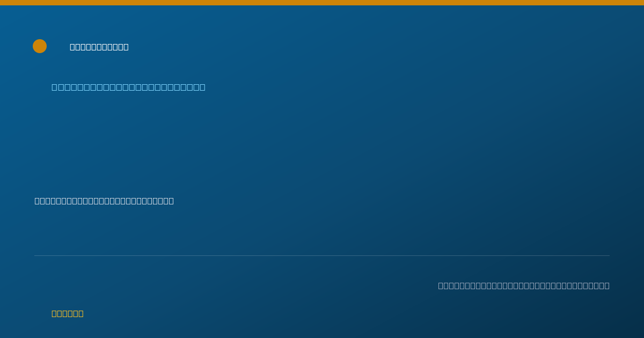Click the gray footer caption text

524,285
